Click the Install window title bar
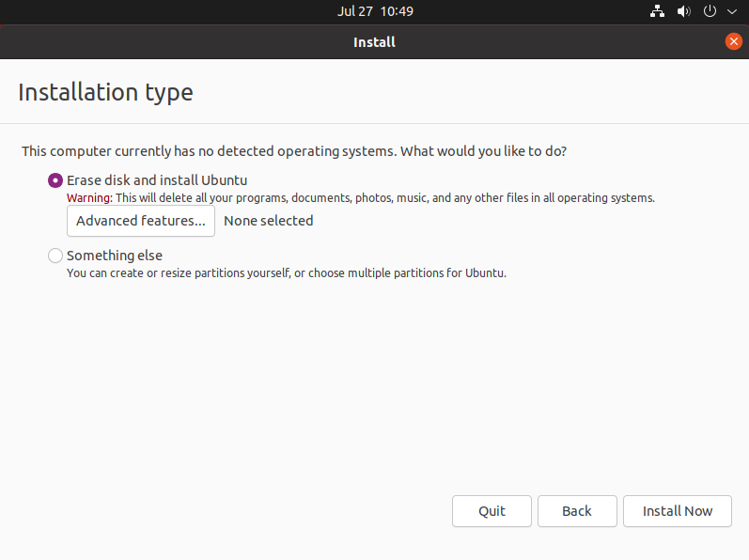This screenshot has height=560, width=749. (374, 41)
